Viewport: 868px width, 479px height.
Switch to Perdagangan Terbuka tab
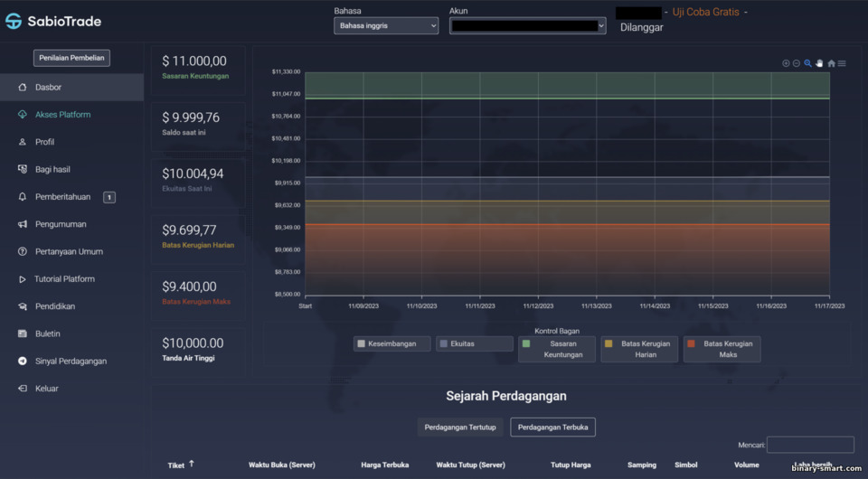point(552,427)
